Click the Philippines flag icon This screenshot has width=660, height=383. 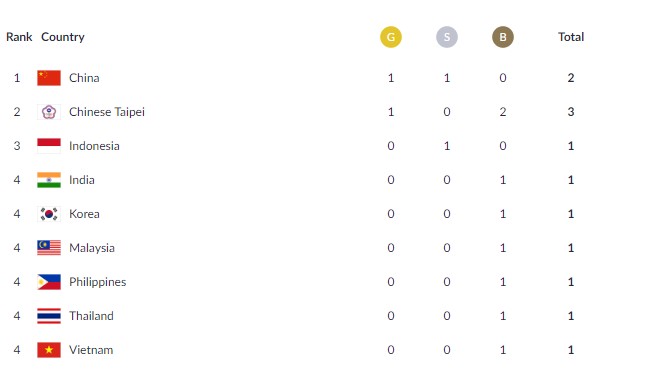[x=49, y=282]
